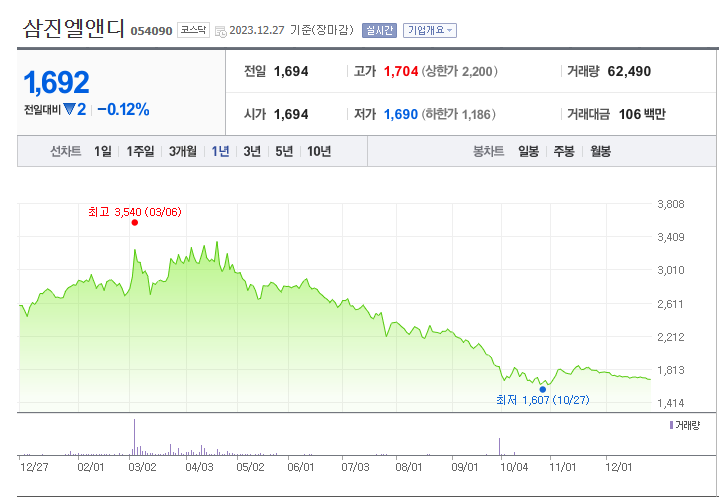Click the current price 1,692
The height and width of the screenshot is (497, 719).
tap(56, 83)
